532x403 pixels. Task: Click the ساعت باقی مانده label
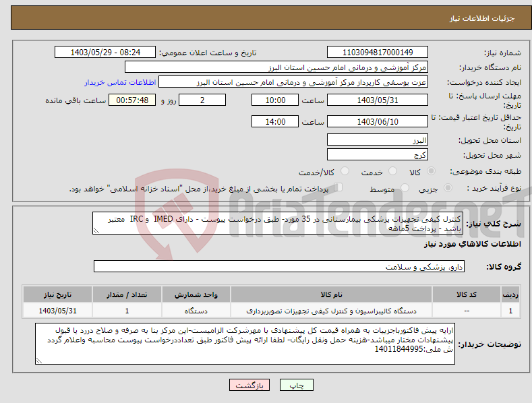pos(76,100)
